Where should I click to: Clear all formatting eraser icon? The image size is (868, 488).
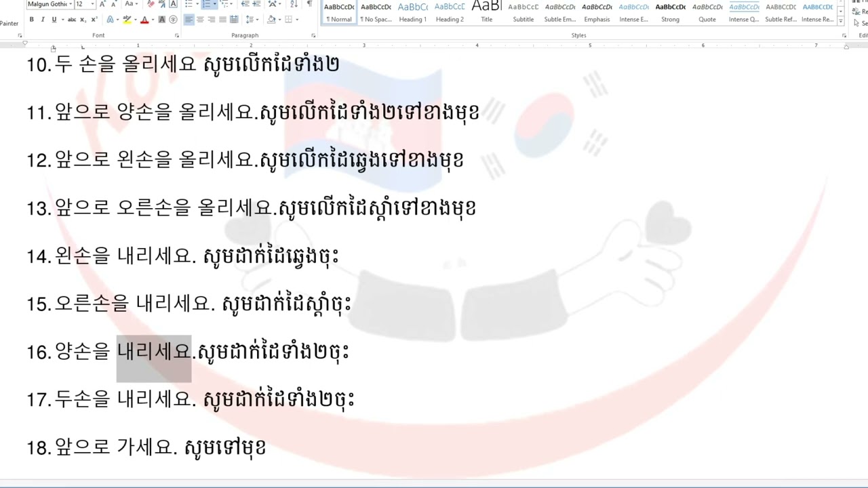click(151, 4)
